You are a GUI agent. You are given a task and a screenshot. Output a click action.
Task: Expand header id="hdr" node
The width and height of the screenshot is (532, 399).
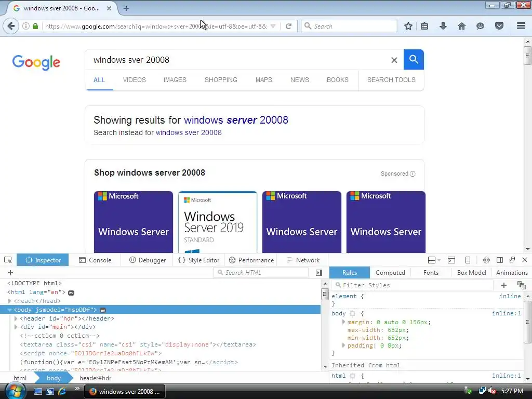tap(16, 318)
